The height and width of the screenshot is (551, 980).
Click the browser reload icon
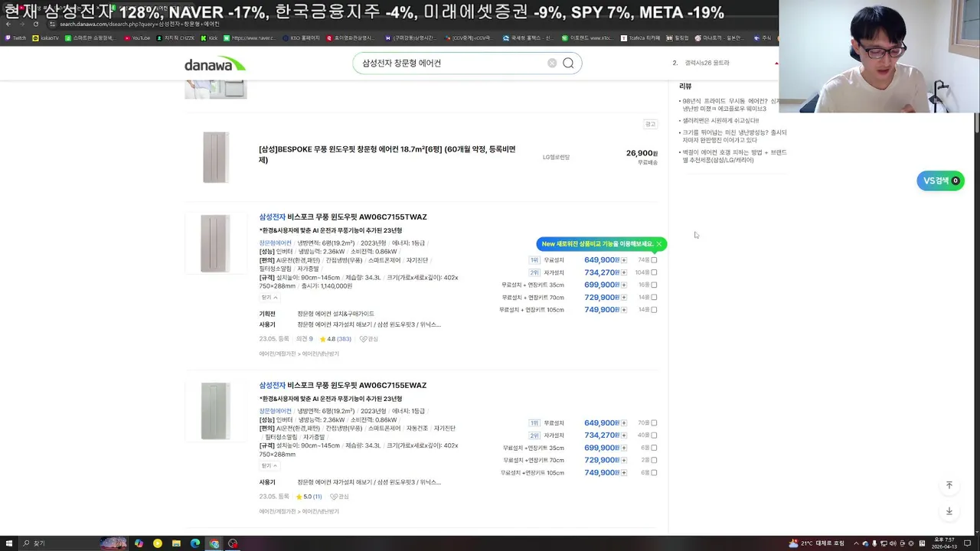[x=35, y=24]
